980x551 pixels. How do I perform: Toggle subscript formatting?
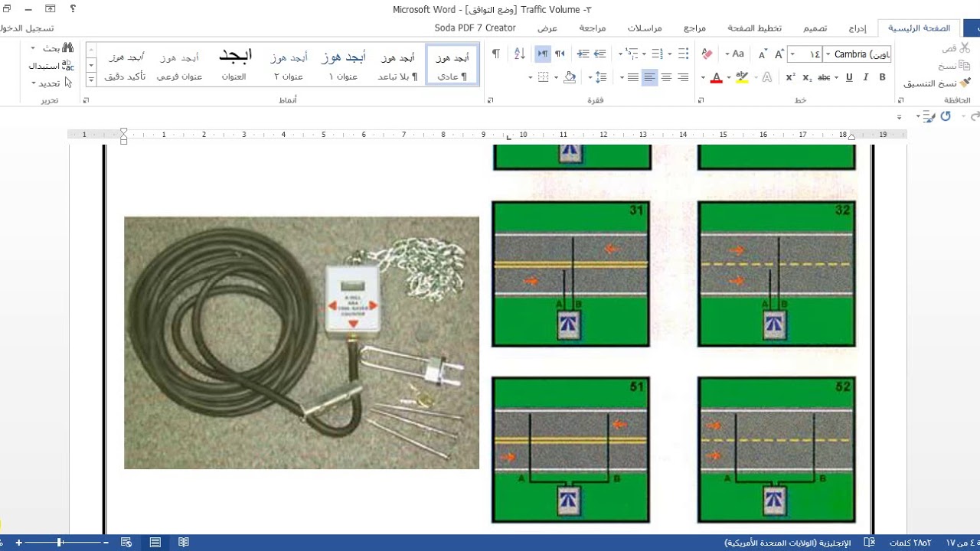807,77
